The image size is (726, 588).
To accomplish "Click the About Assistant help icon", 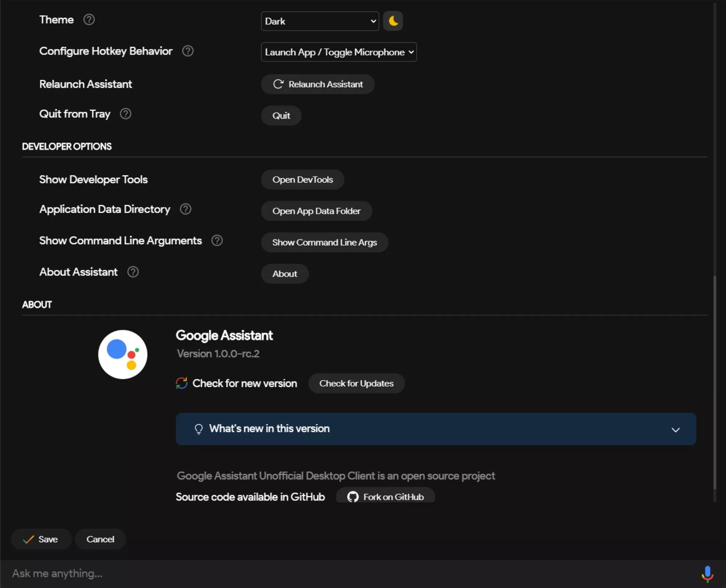I will [x=133, y=272].
